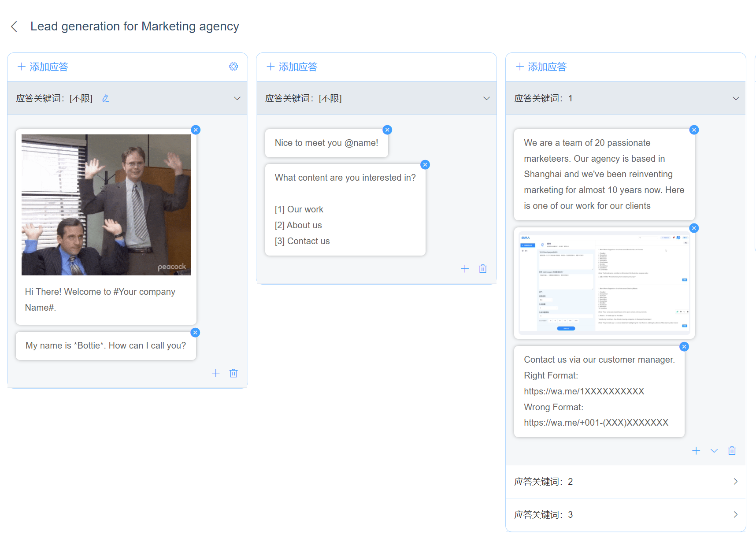Remove the screenshot image message in third column

click(694, 228)
